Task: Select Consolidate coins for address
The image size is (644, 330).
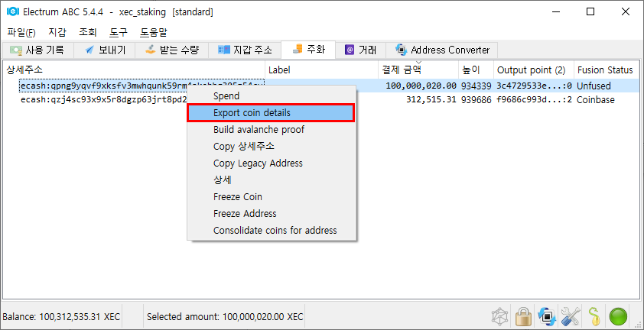Action: point(275,231)
